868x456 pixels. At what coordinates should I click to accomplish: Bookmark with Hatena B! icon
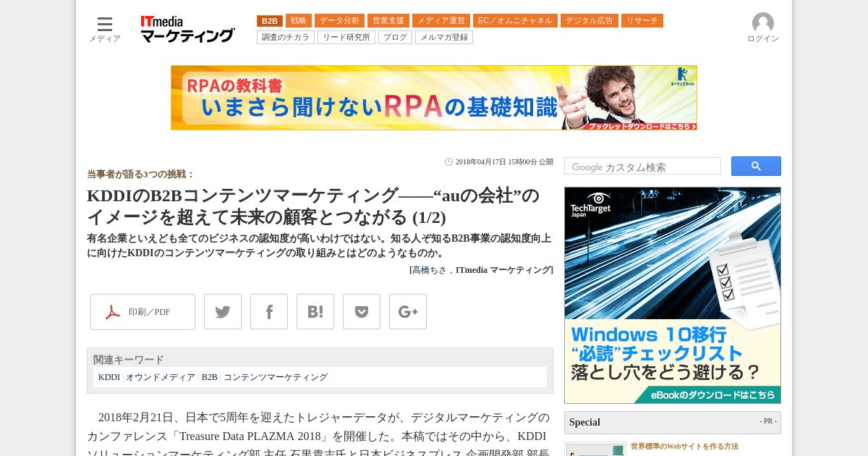click(x=315, y=312)
